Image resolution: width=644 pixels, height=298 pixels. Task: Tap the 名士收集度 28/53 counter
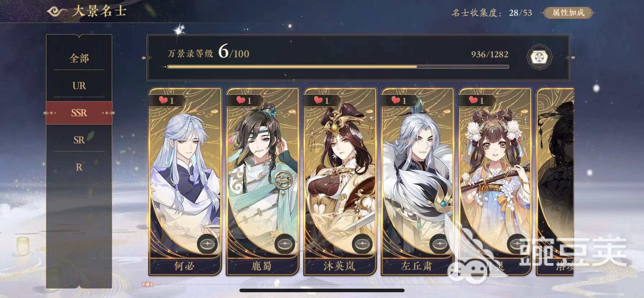click(492, 13)
